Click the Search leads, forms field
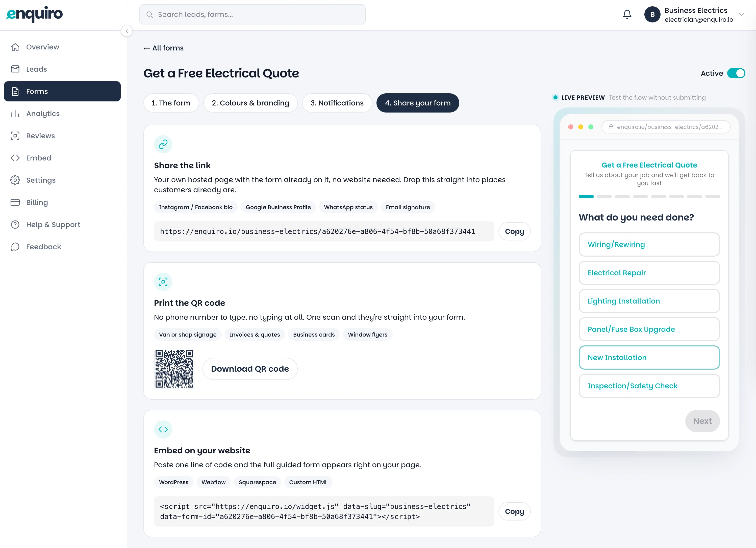 (x=252, y=14)
